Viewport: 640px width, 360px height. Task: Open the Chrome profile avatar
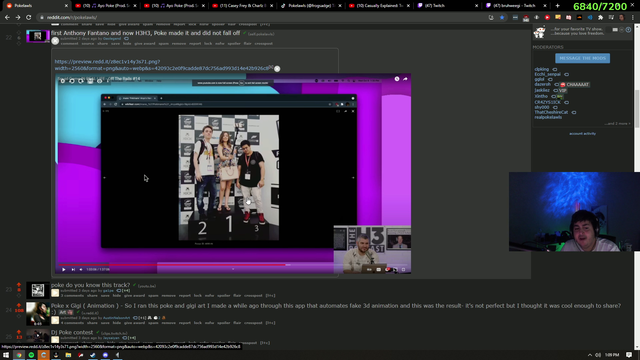[622, 18]
